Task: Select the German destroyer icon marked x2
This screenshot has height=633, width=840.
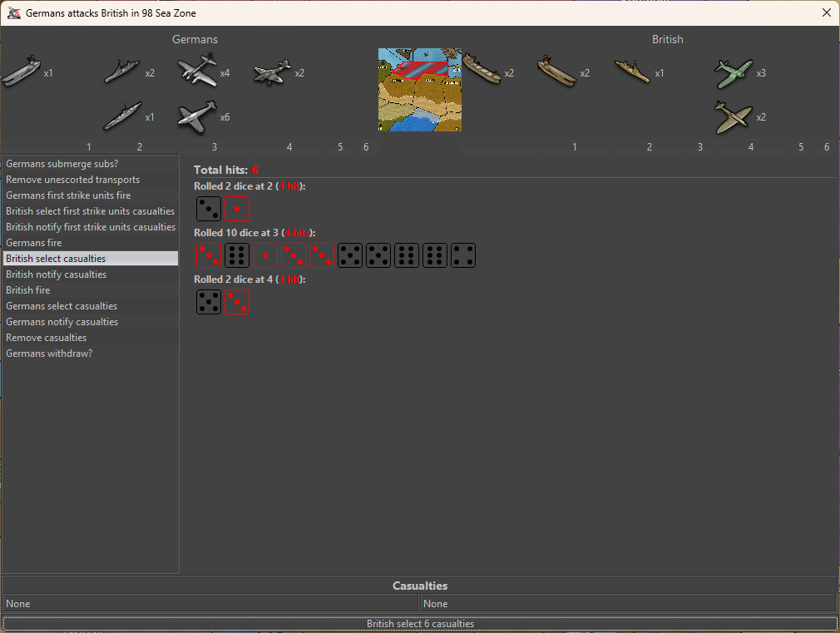Action: coord(121,72)
